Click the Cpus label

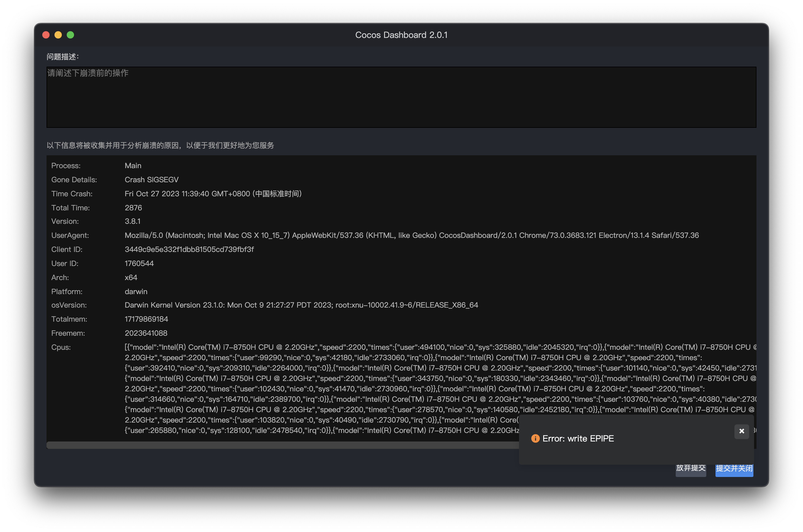61,347
